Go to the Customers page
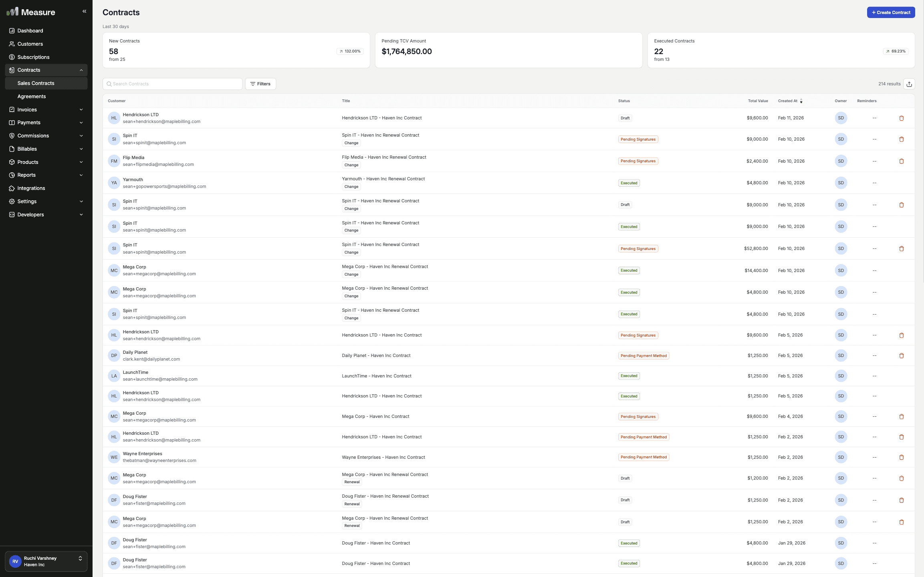The image size is (924, 577). pyautogui.click(x=30, y=44)
